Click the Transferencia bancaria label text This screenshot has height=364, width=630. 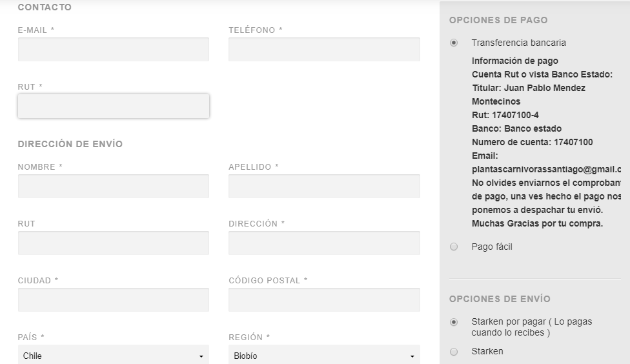(519, 43)
